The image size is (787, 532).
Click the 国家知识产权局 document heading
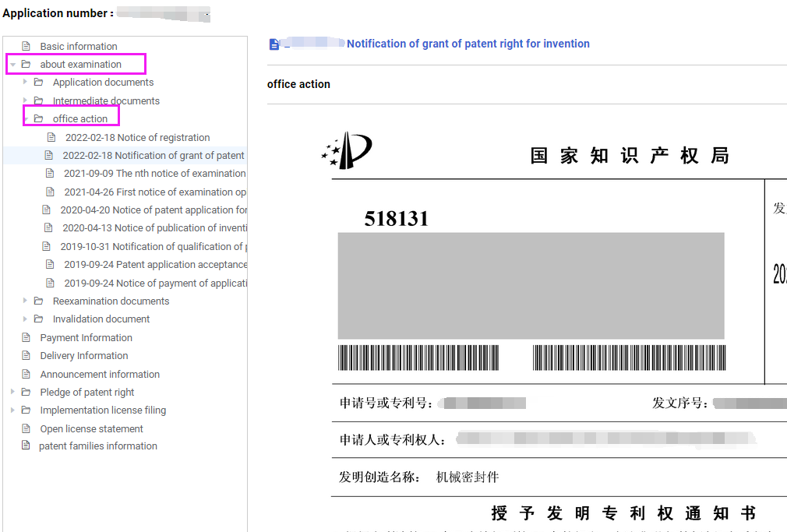click(630, 156)
